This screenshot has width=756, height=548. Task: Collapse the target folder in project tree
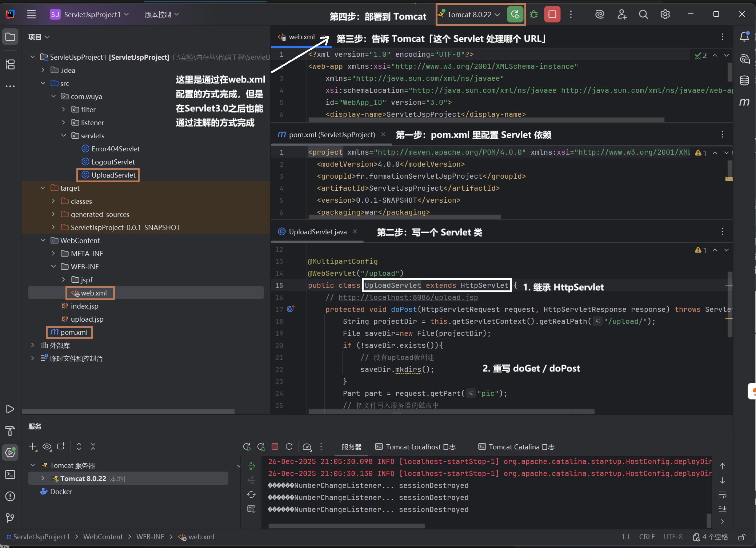[43, 188]
